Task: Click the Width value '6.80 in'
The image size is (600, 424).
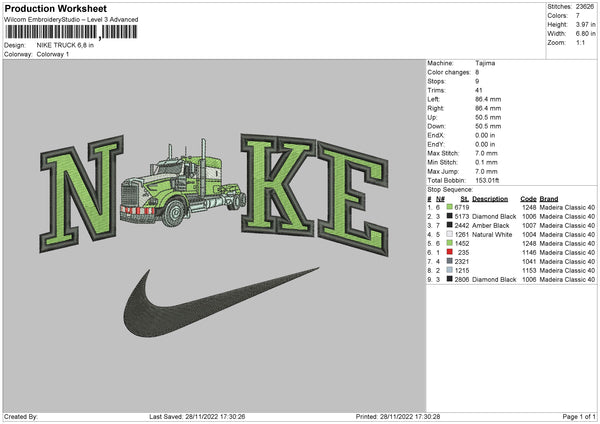Action: point(585,34)
